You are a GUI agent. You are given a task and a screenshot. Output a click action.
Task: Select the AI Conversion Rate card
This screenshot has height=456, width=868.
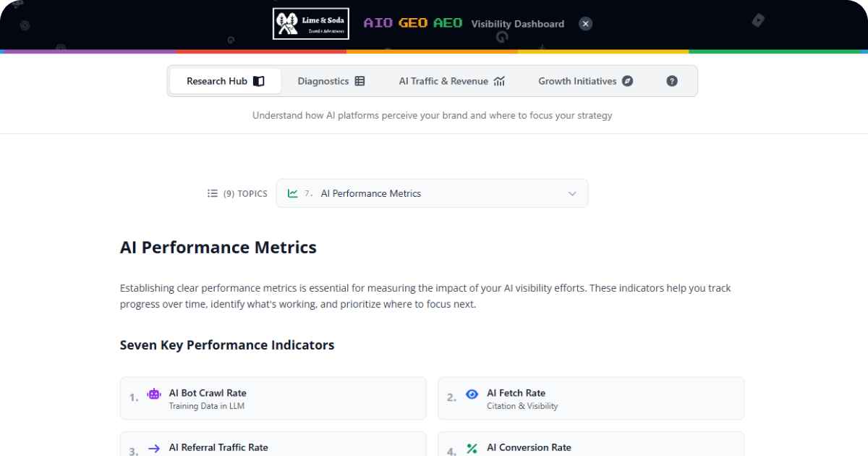591,445
